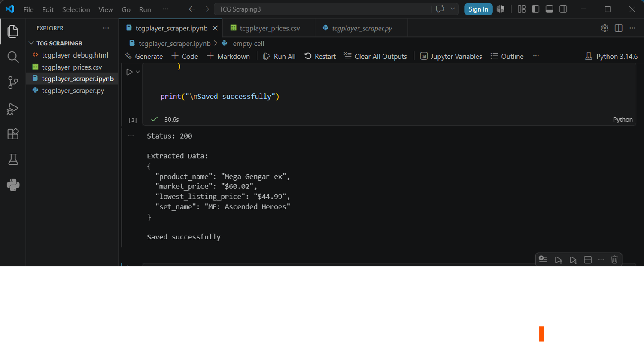Image resolution: width=644 pixels, height=342 pixels.
Task: Click the Sign In button
Action: [478, 9]
